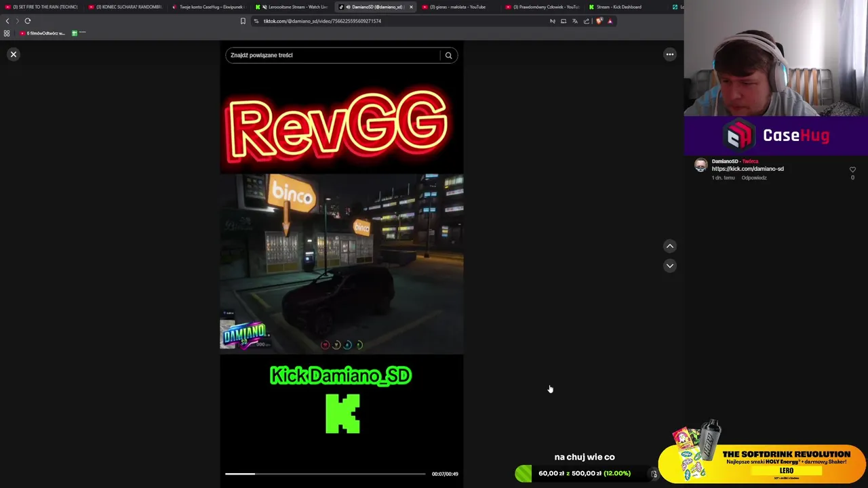This screenshot has width=868, height=488.
Task: Switch to 'gieras - małolata - YouTube' tab
Action: coord(460,7)
